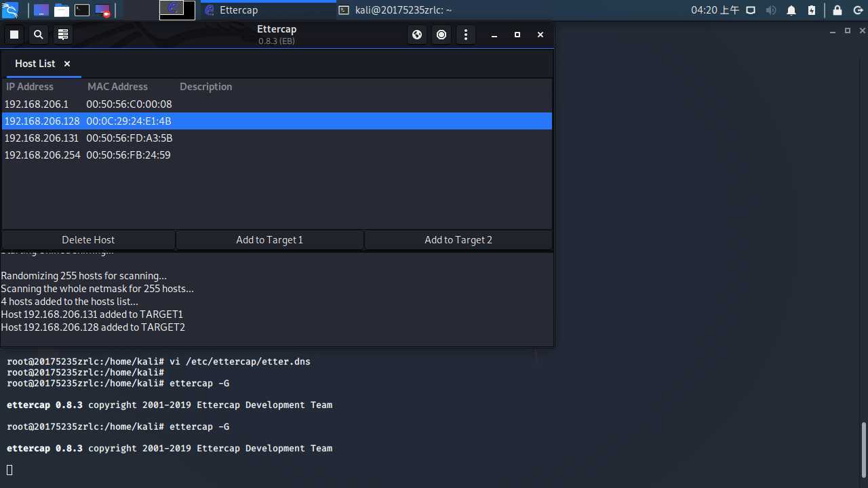
Task: Sort hosts by the MAC Address column header
Action: 117,87
